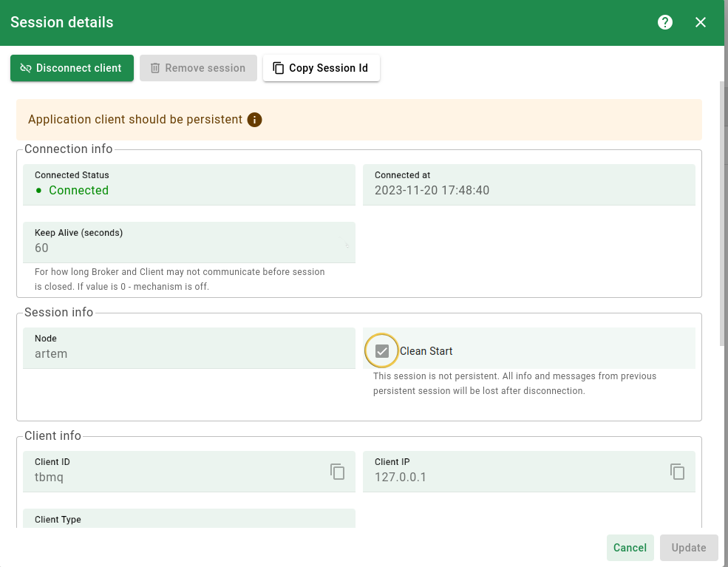
Task: Select the Connected Status field
Action: (189, 190)
